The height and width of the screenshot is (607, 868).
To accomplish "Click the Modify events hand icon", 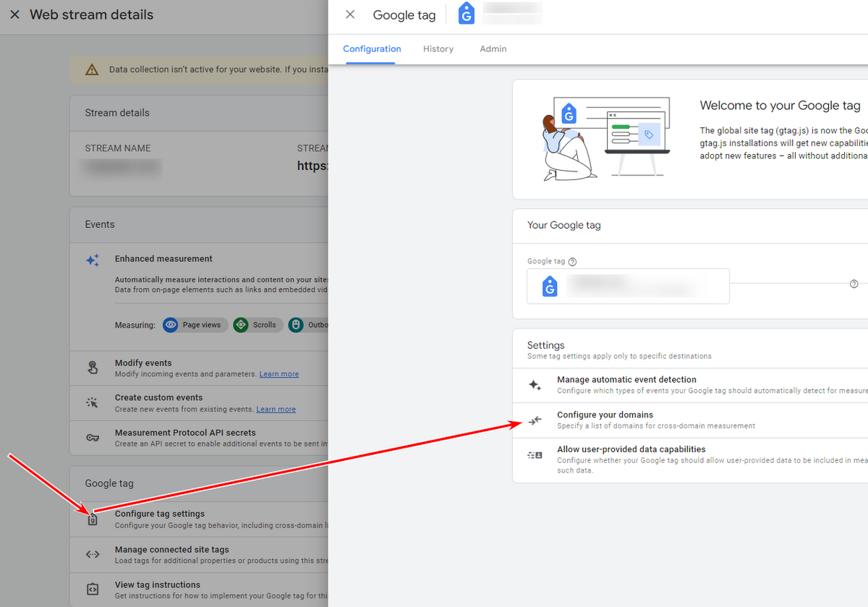I will [93, 368].
